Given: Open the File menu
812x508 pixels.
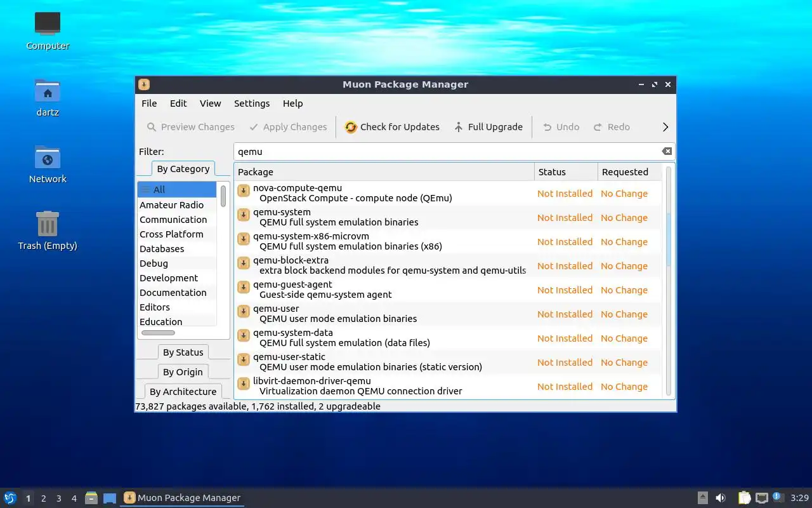Looking at the screenshot, I should (x=149, y=104).
